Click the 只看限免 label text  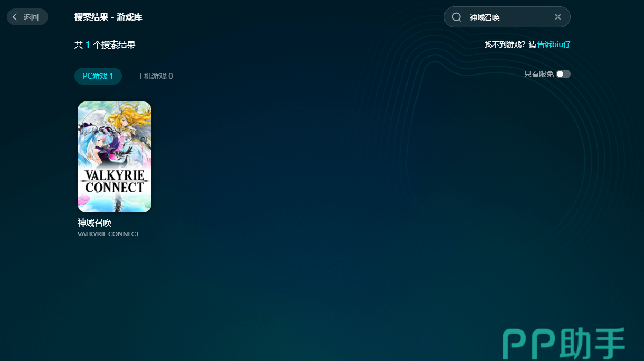tap(538, 74)
